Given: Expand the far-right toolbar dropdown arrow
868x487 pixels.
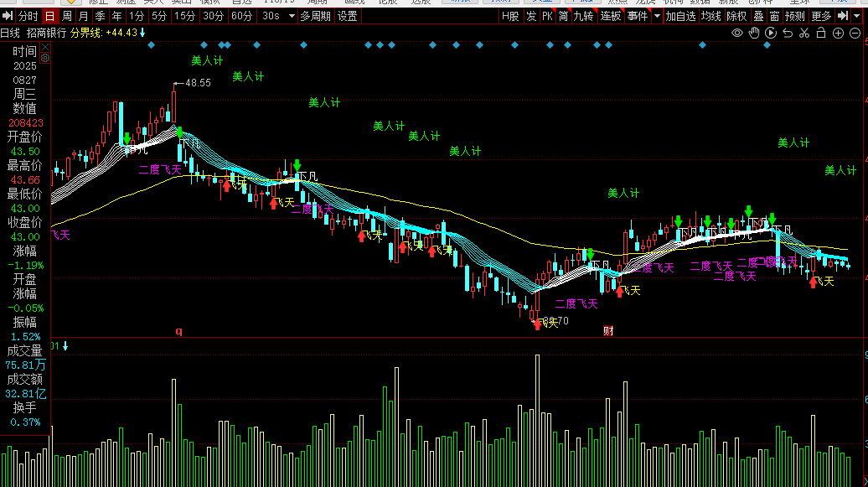Looking at the screenshot, I should (x=857, y=16).
